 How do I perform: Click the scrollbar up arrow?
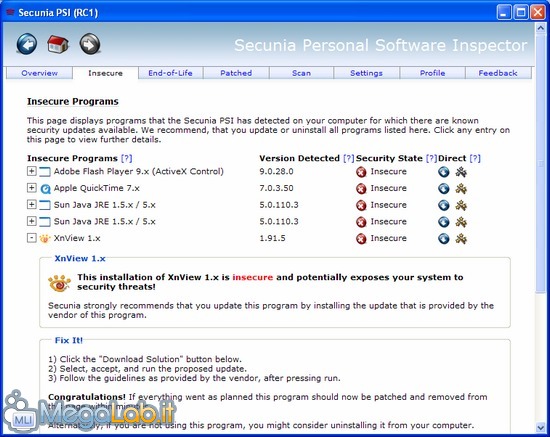[x=540, y=28]
